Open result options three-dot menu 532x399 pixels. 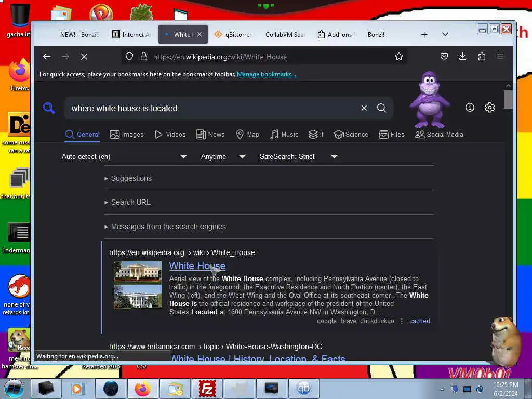402,321
